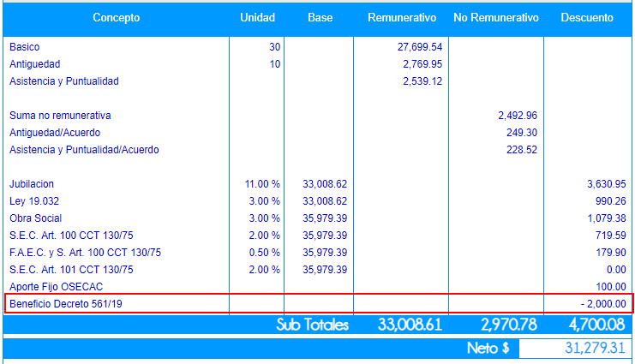Click the highlighted discount value - 2,000.00
This screenshot has height=364, width=635.
[x=602, y=304]
